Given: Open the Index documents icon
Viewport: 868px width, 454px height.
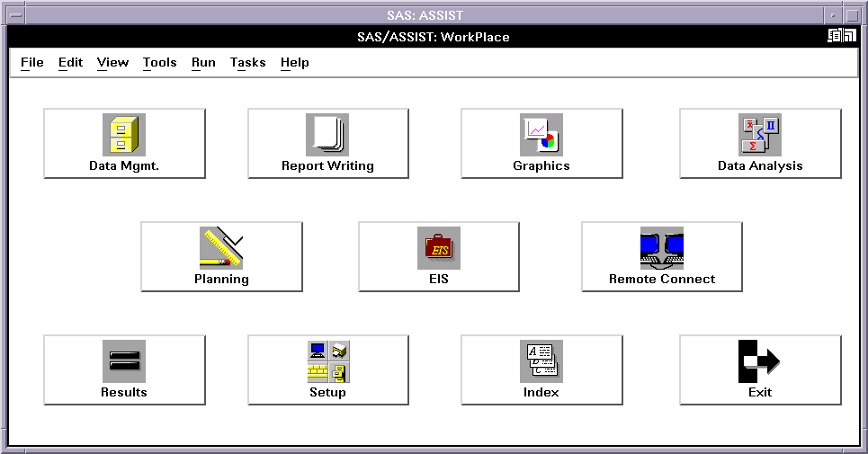Looking at the screenshot, I should (x=541, y=362).
